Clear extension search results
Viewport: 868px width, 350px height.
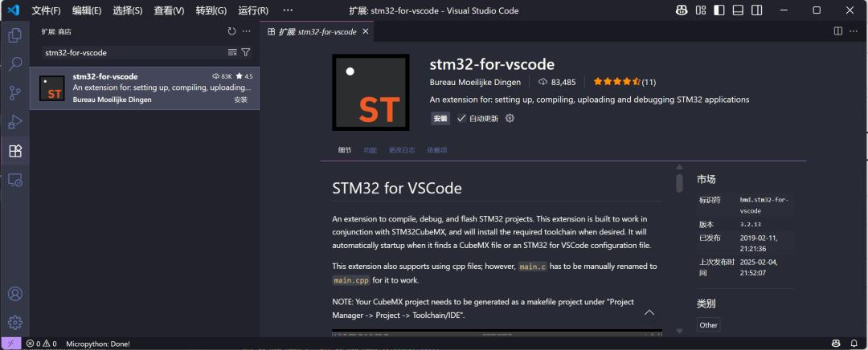[232, 52]
